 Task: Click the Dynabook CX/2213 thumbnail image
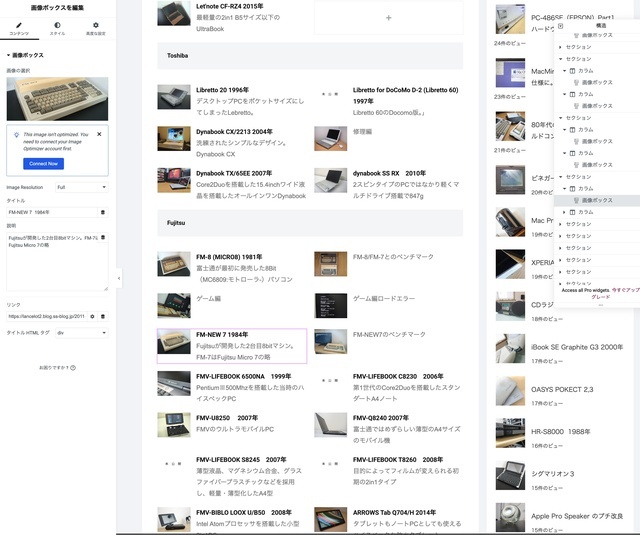click(x=174, y=139)
